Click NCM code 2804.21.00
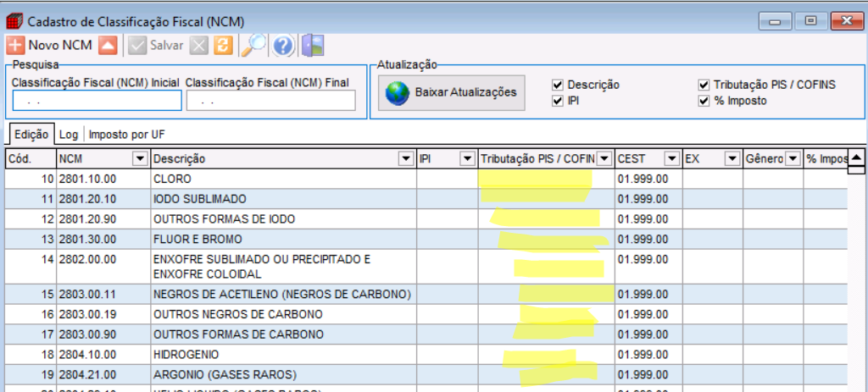 tap(87, 374)
